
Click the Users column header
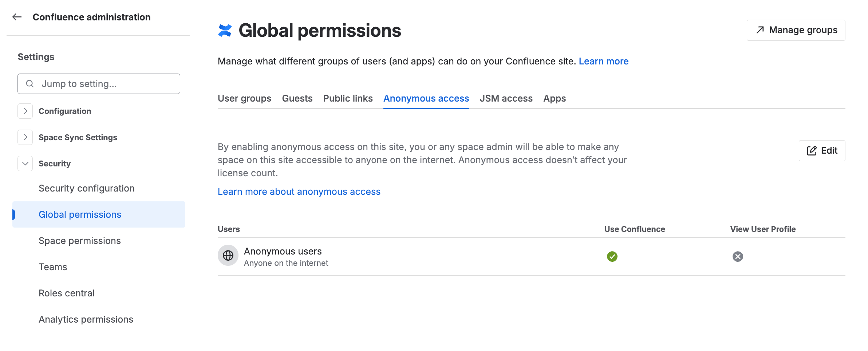[x=229, y=229]
